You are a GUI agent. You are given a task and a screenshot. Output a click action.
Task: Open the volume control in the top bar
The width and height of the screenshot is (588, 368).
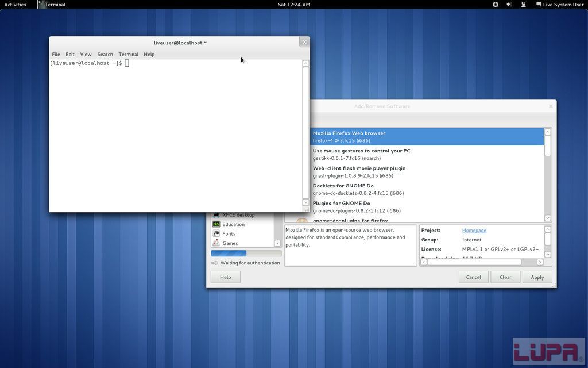[x=509, y=5]
